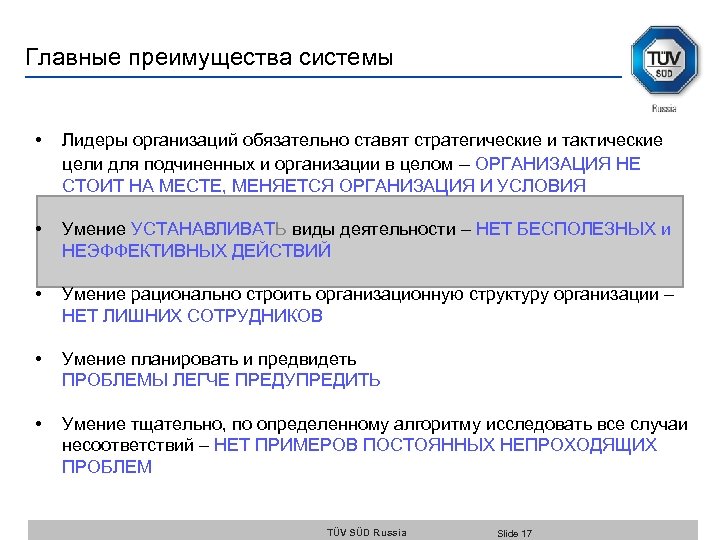The height and width of the screenshot is (540, 720).
Task: Click the 'Slide 17' footer label
Action: 514,533
